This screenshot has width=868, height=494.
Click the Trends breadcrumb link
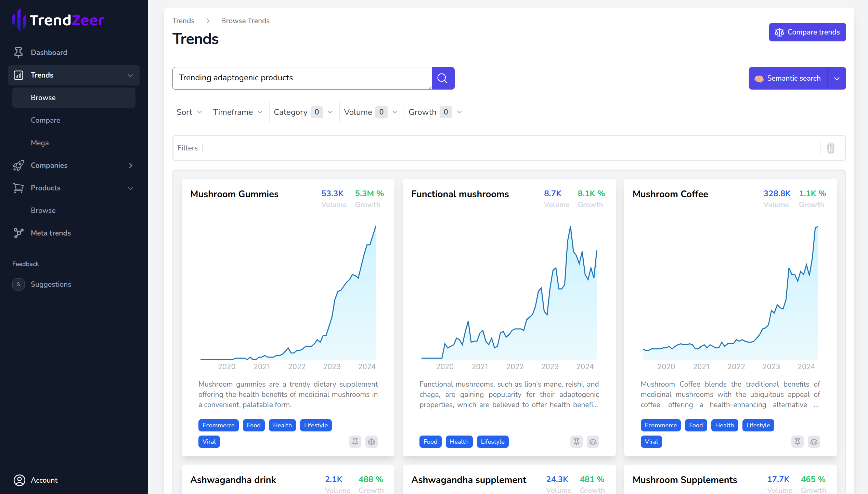pos(183,21)
